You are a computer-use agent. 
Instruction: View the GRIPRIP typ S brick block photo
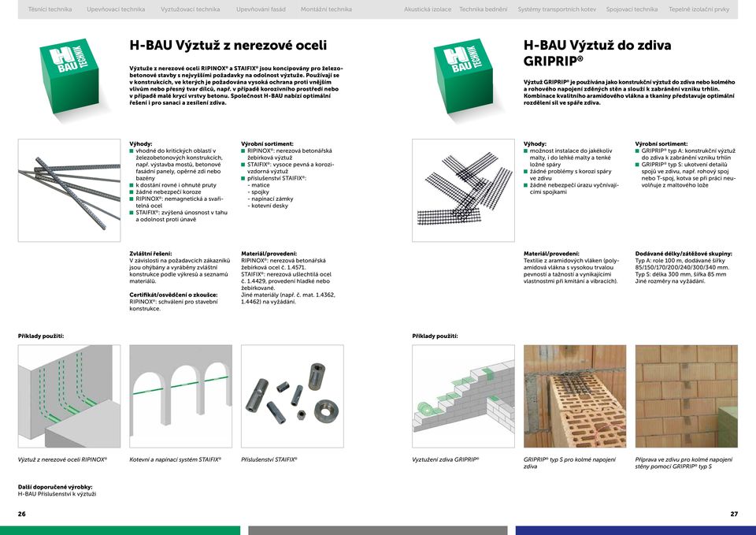coord(575,396)
